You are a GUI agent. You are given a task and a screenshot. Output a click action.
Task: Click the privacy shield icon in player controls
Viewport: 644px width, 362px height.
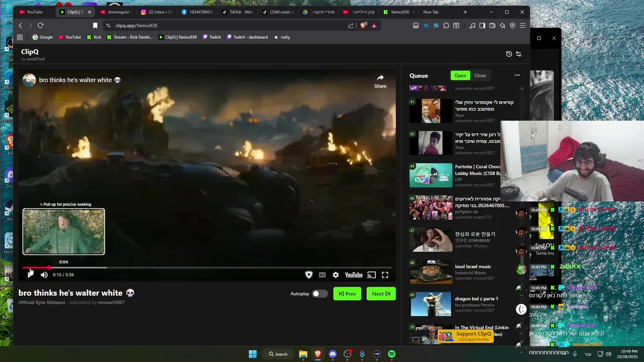point(309,275)
